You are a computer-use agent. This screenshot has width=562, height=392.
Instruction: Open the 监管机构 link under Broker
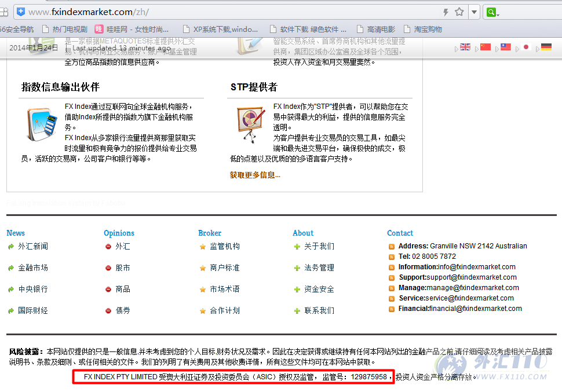pyautogui.click(x=225, y=246)
